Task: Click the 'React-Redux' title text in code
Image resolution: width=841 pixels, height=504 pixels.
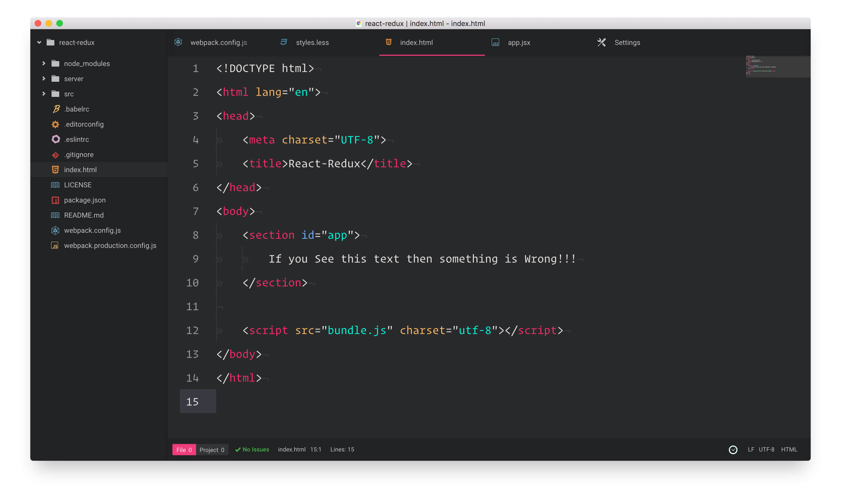Action: (324, 164)
